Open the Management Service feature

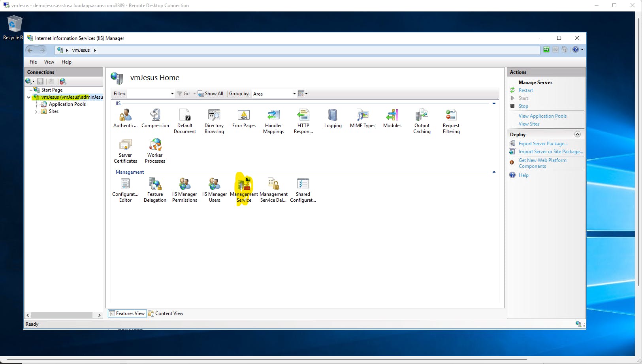point(244,190)
